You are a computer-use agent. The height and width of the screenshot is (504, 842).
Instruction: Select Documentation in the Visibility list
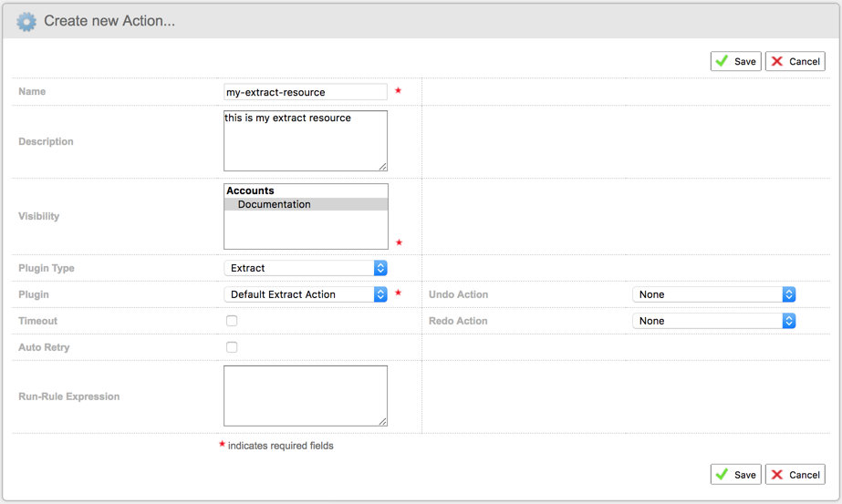pos(306,204)
